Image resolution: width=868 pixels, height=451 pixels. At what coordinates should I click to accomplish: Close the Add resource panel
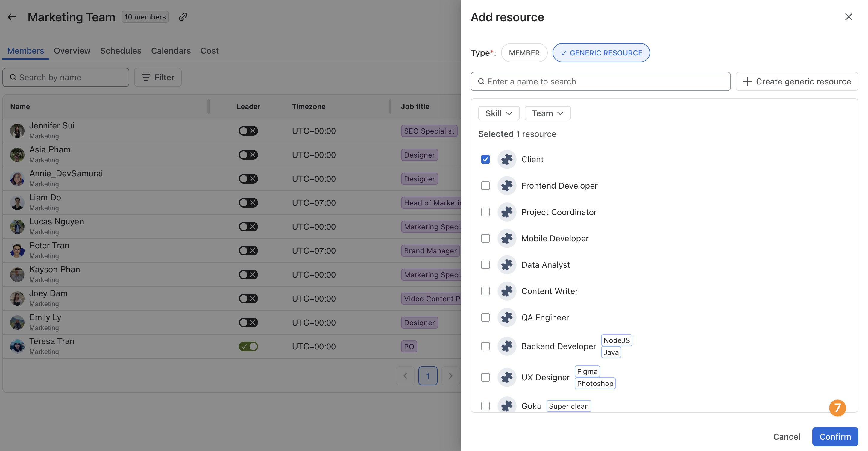pyautogui.click(x=849, y=17)
